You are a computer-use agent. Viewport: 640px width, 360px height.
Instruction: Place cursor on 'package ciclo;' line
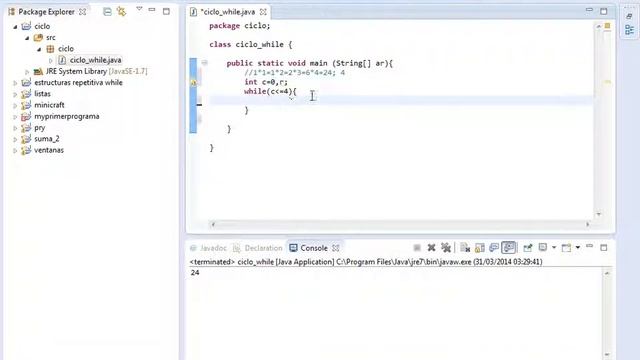point(240,26)
